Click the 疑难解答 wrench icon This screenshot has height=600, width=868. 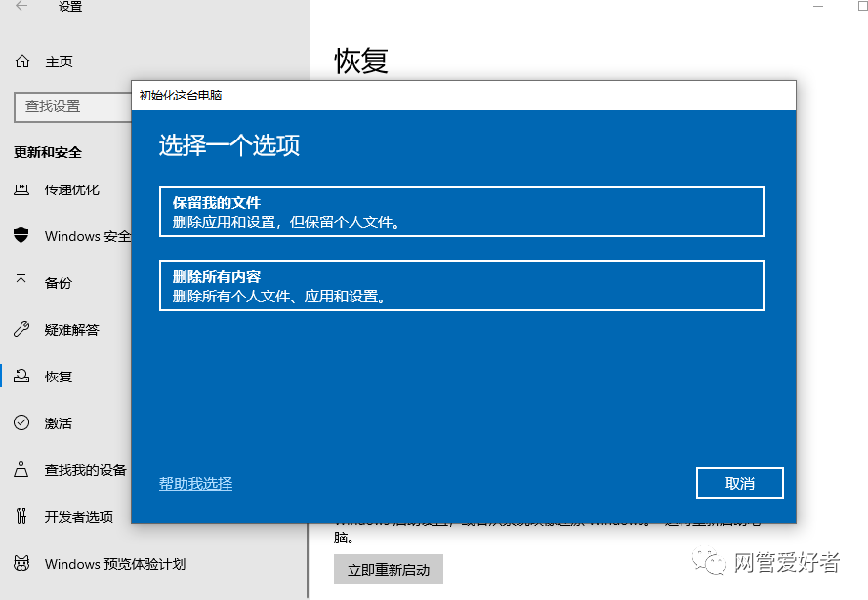(21, 329)
